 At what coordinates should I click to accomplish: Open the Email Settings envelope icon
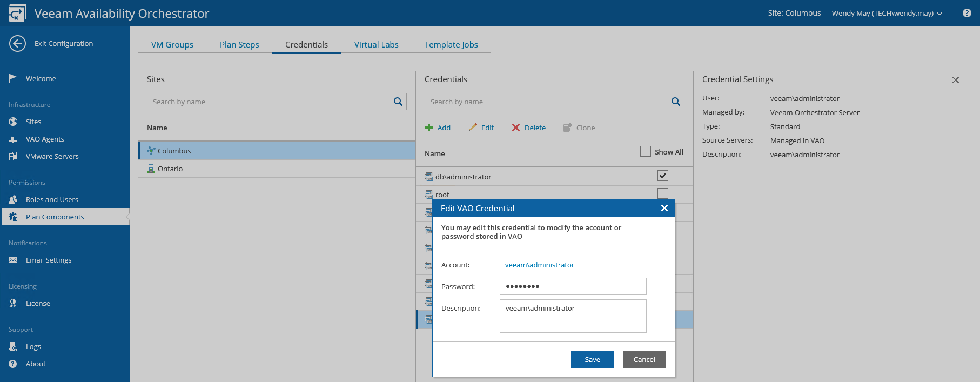[13, 260]
